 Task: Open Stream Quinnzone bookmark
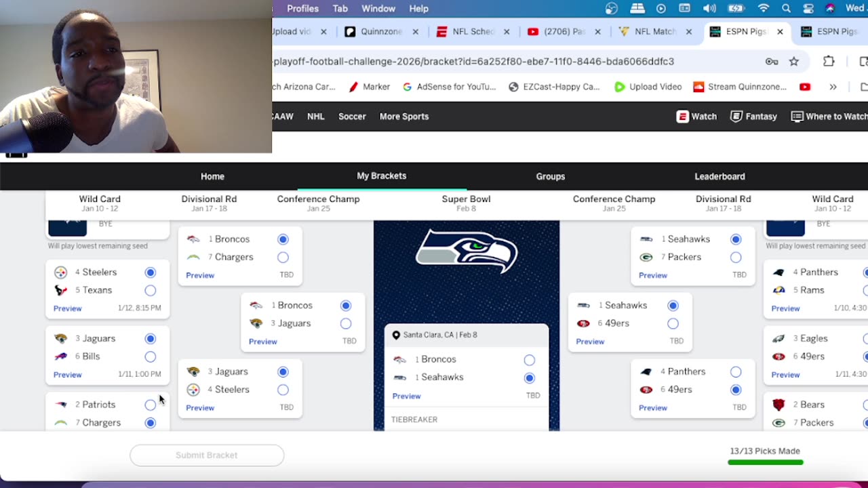point(740,87)
